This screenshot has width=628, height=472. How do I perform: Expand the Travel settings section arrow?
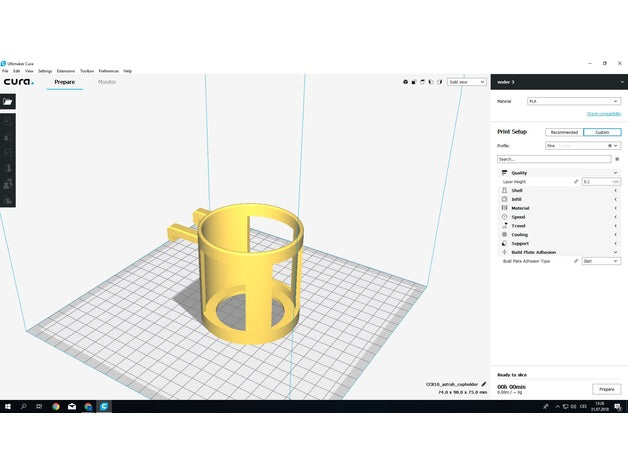pos(616,226)
